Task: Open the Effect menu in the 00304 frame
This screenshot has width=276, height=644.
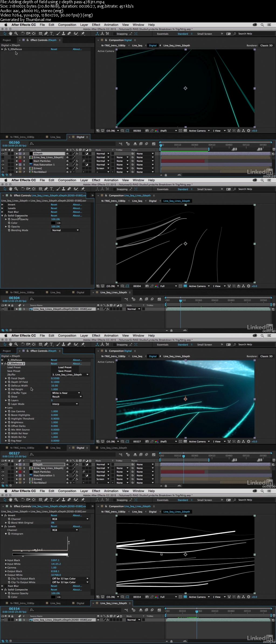Action: 96,180
